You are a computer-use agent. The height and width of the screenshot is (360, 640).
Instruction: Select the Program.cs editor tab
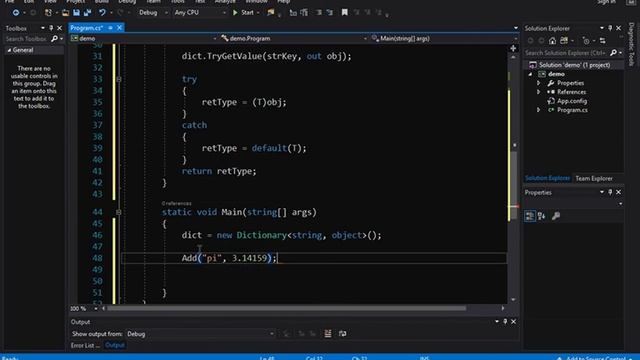(x=87, y=28)
